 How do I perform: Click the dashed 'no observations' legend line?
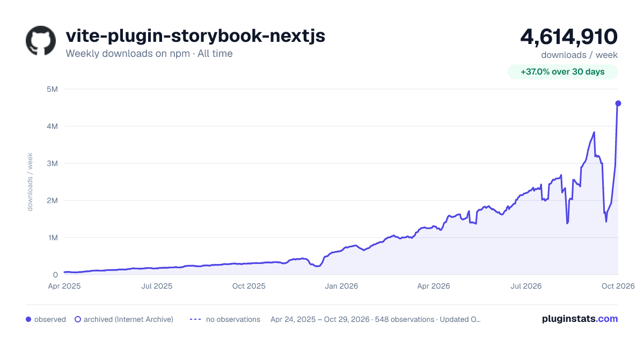click(x=195, y=319)
